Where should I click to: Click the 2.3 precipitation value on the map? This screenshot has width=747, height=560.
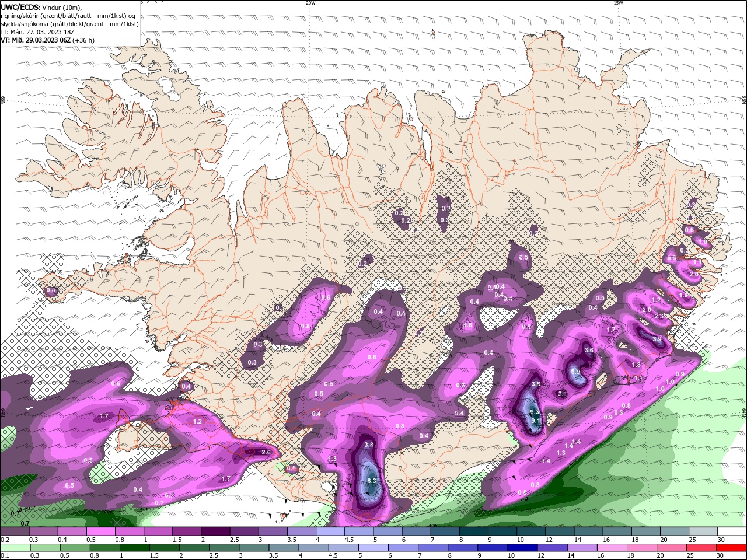(x=659, y=316)
